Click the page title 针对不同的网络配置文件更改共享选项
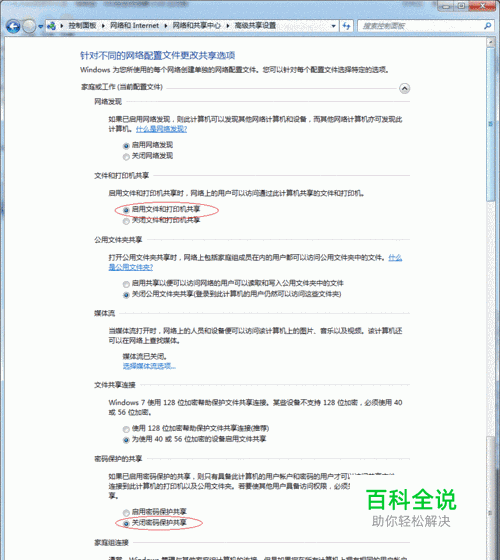 158,55
